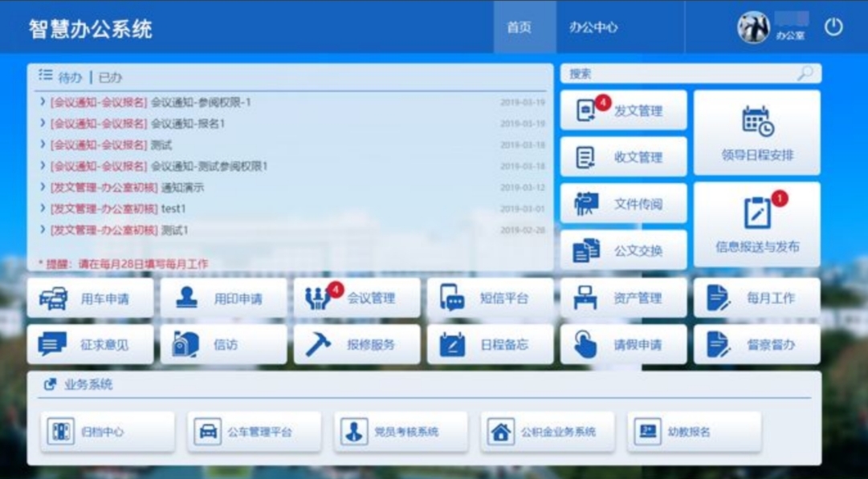Open 报修服务 repair service
The width and height of the screenshot is (868, 479).
(357, 345)
